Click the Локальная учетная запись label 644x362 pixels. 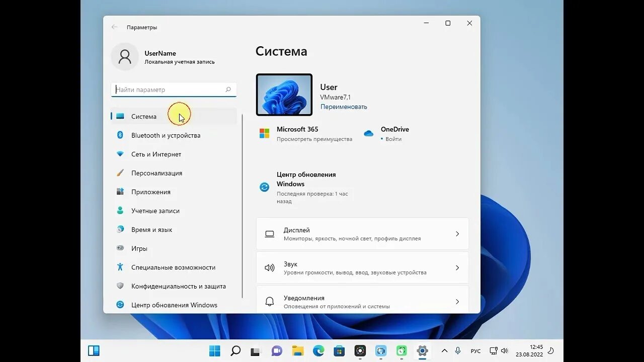point(180,62)
